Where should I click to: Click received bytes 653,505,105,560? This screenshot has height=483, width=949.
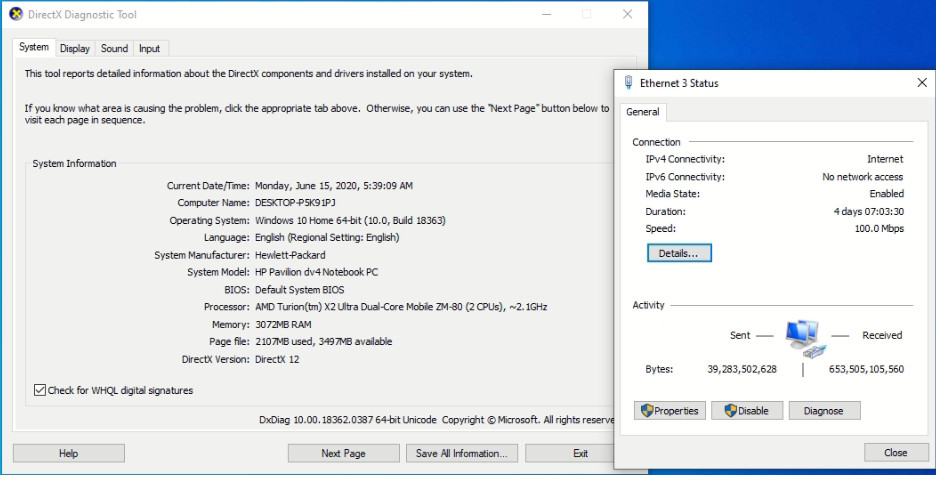pyautogui.click(x=867, y=369)
